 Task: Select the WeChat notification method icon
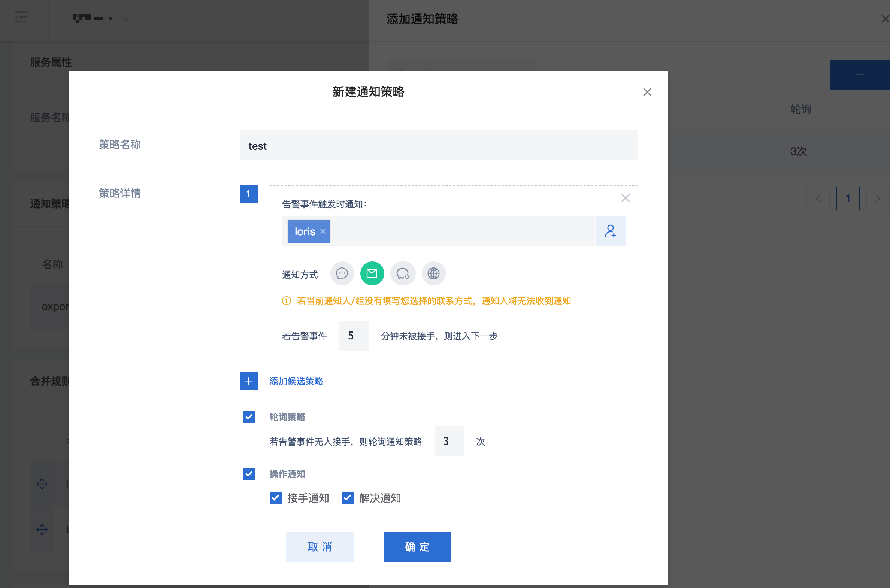(x=402, y=273)
